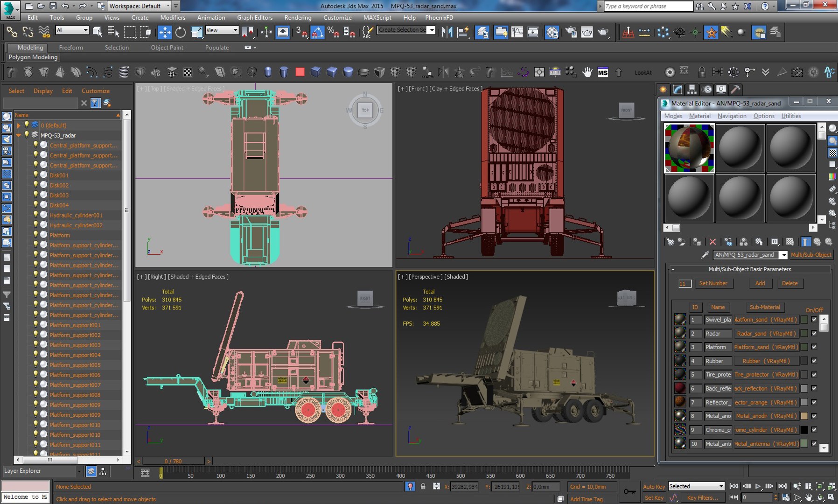Click the selection lock toggle
Screen dimensions: 838x504
coord(423,486)
